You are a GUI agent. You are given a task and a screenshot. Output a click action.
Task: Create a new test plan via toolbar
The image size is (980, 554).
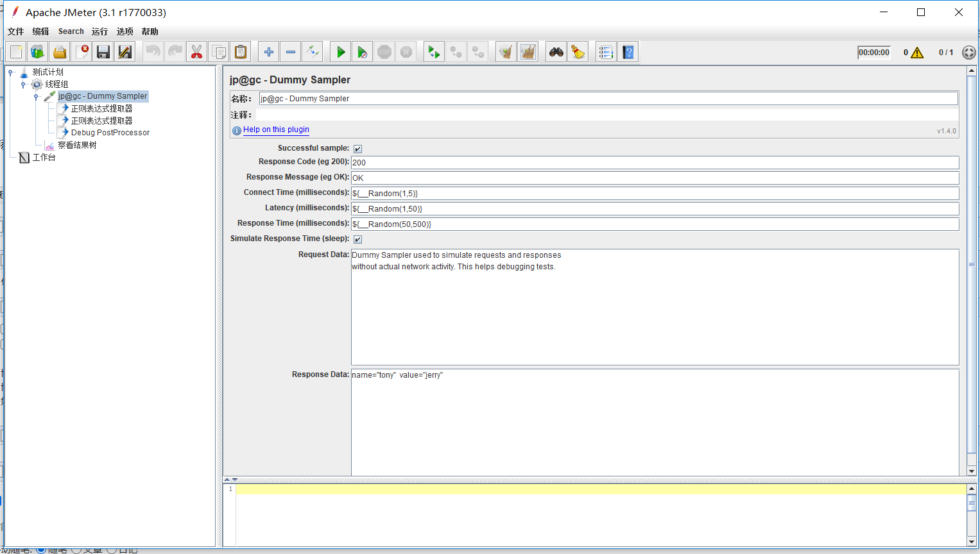point(17,52)
